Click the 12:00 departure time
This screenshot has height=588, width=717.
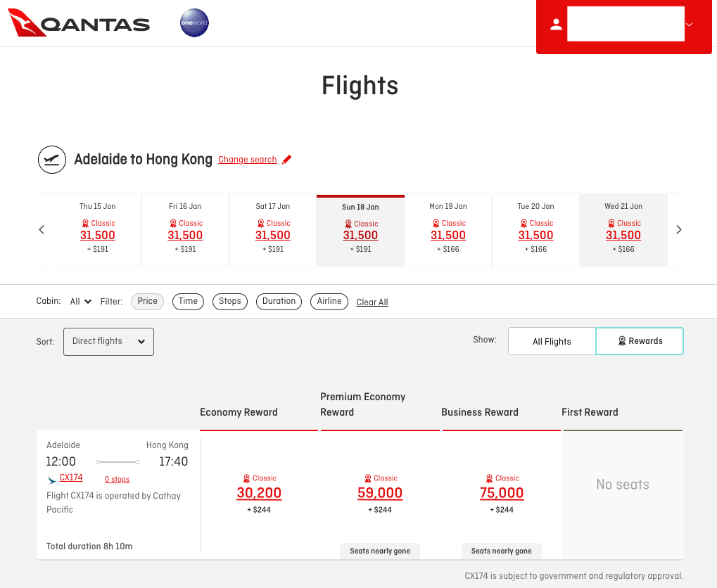point(61,461)
